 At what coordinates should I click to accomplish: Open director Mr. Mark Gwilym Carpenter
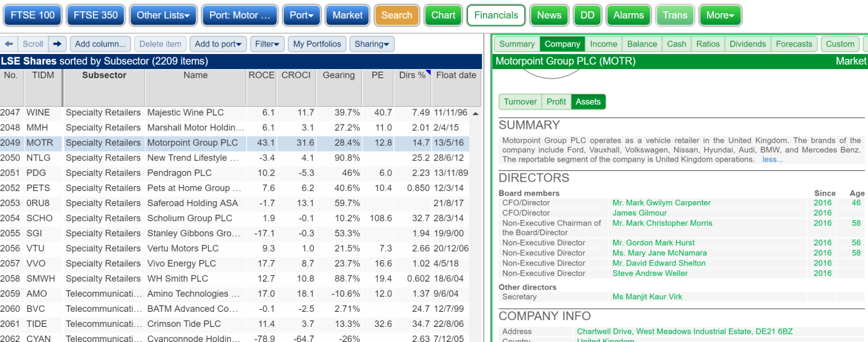(662, 203)
